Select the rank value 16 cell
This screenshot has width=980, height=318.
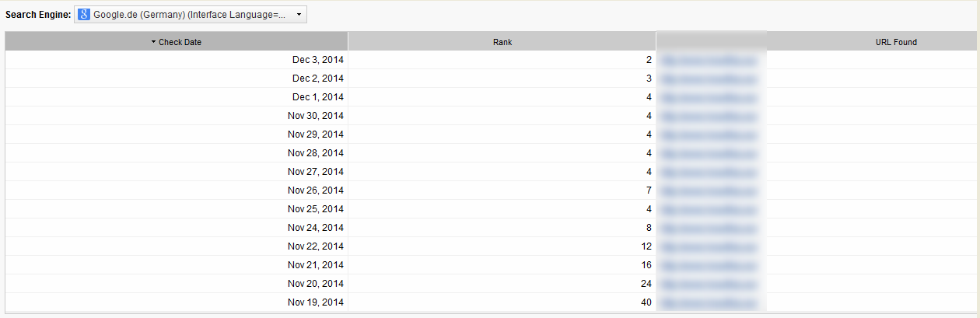[646, 265]
